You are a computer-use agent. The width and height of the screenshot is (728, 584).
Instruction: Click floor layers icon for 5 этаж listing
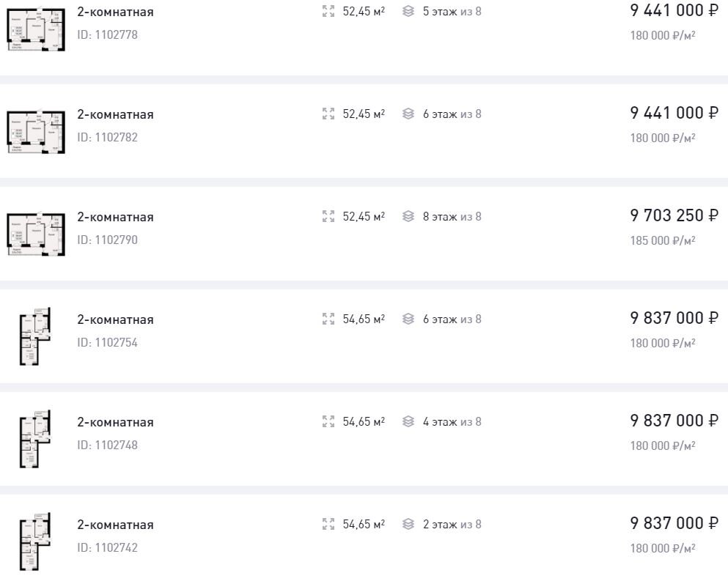tap(408, 11)
